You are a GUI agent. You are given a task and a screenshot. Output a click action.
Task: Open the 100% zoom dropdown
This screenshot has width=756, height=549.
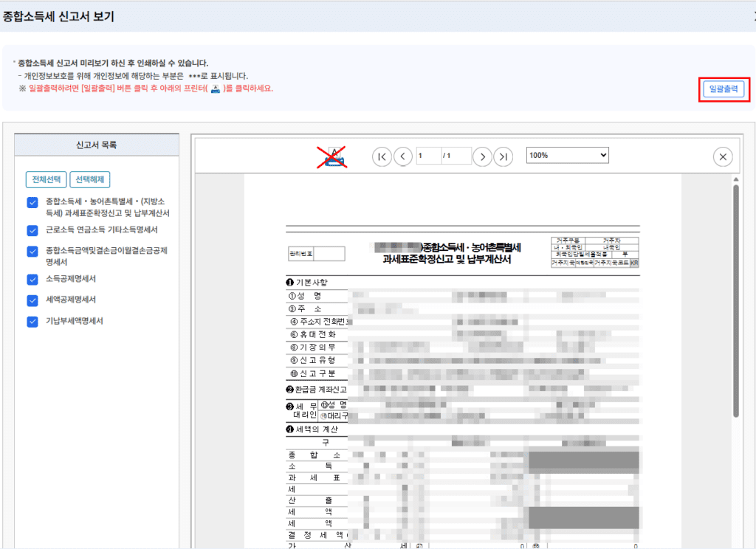pyautogui.click(x=567, y=155)
